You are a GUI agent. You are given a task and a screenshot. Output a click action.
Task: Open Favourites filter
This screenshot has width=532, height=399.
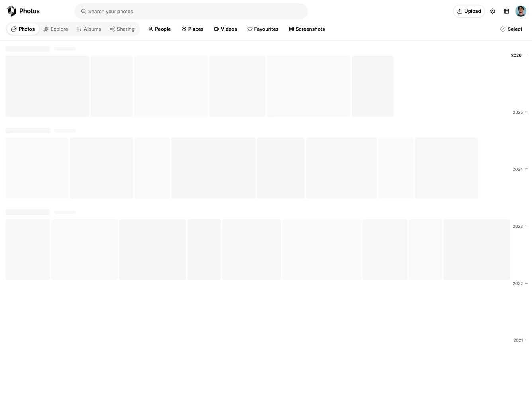coord(263,29)
